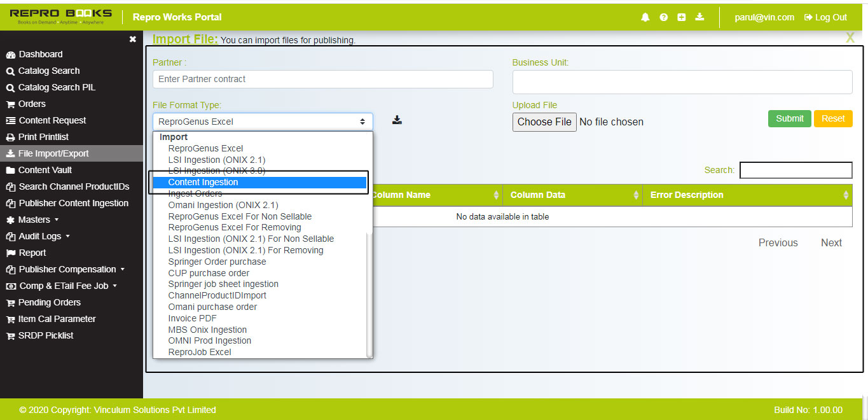Open Catalog Search from sidebar
Image resolution: width=868 pixels, height=420 pixels.
(48, 71)
